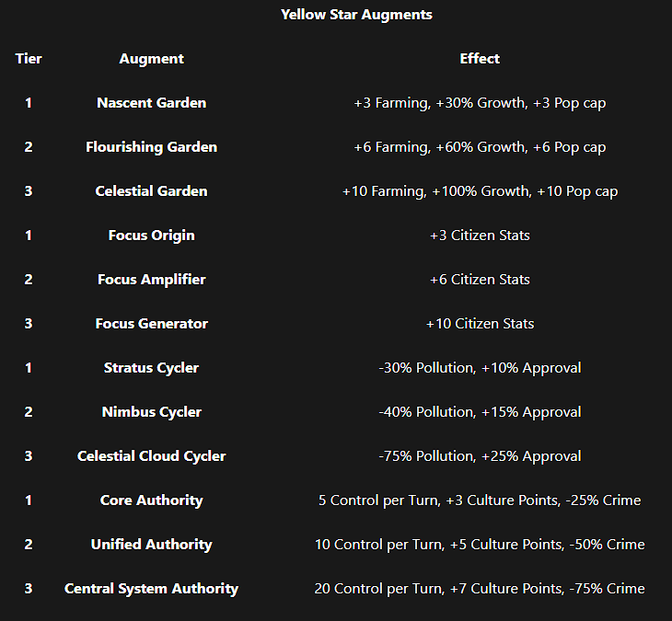Choose the Celestial Garden augment name
Viewport: 672px width, 621px height.
151,191
